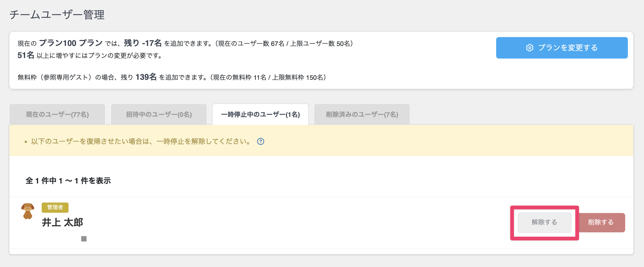Open the 招待中のユーザー(0名) tab
The width and height of the screenshot is (644, 267).
159,115
